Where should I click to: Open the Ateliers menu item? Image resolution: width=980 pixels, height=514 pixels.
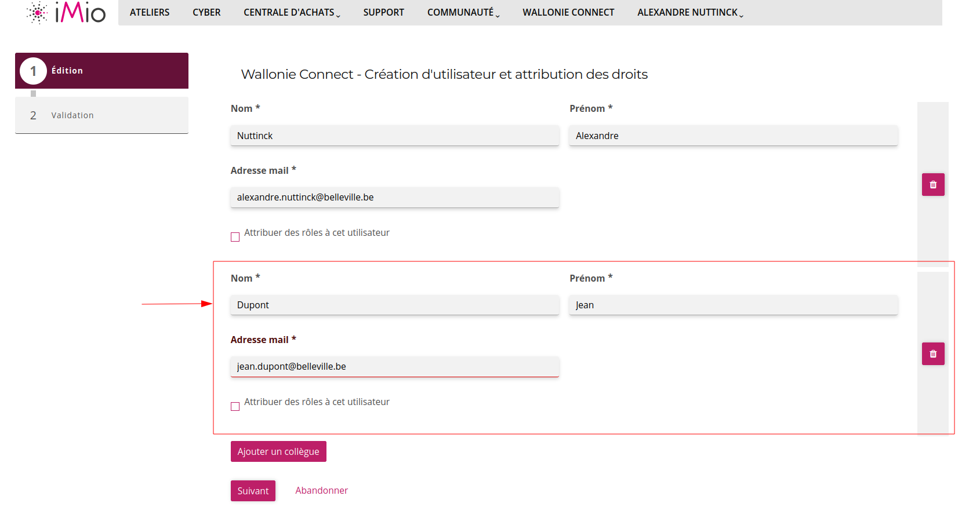pyautogui.click(x=150, y=13)
